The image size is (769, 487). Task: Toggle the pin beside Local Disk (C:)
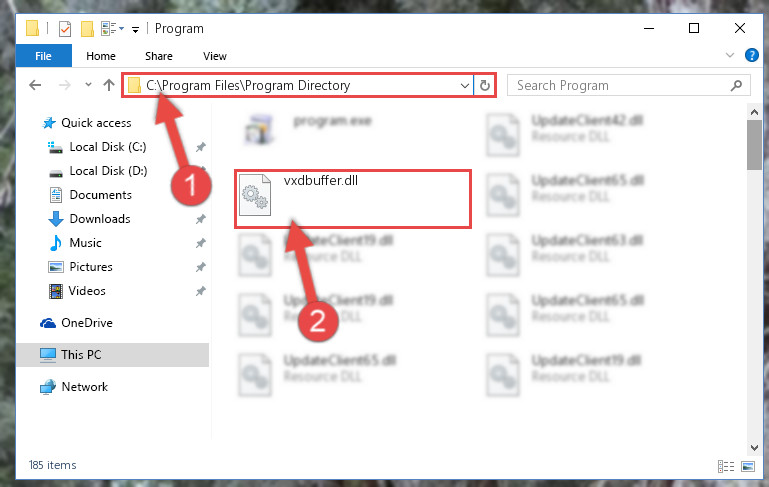(x=201, y=147)
